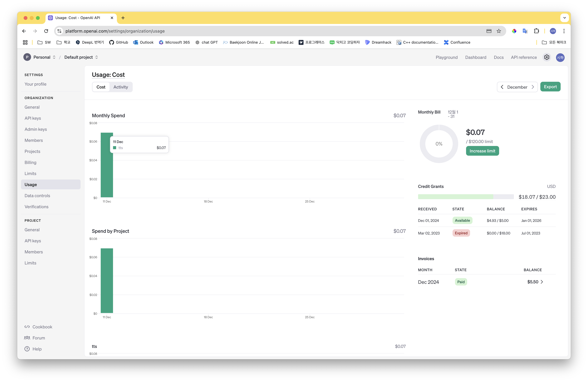Viewport: 588px width, 382px height.
Task: Open the settings gear icon
Action: pyautogui.click(x=546, y=57)
